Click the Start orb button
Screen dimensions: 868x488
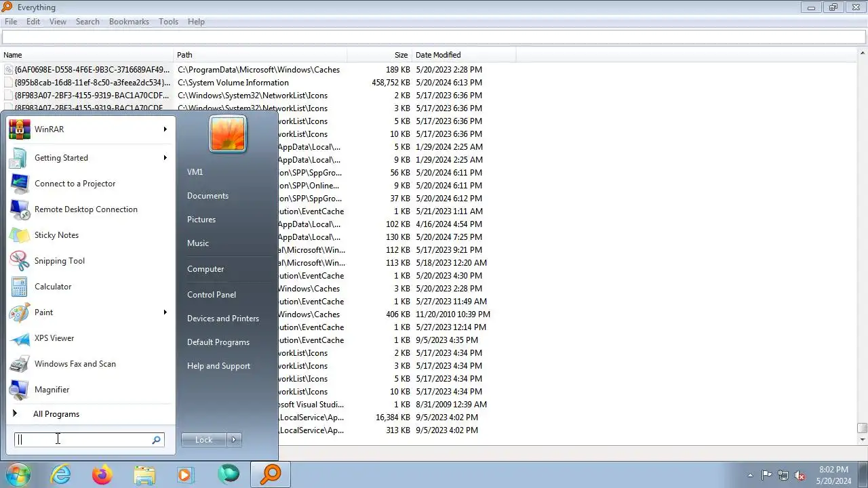18,474
